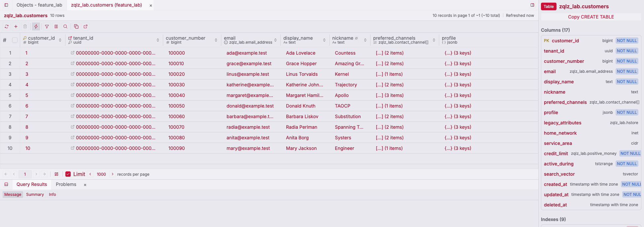Select credit_limit column in inspector
644x227 pixels.
pyautogui.click(x=591, y=154)
